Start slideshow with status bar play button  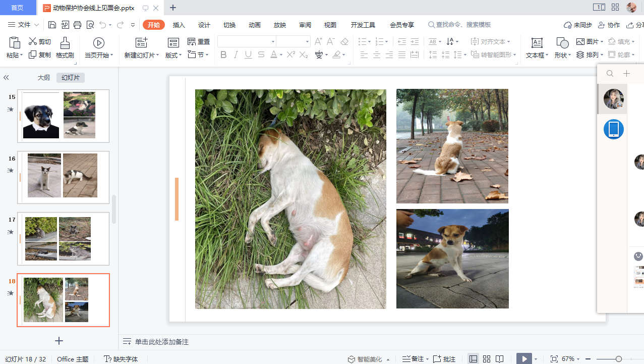[x=524, y=358]
